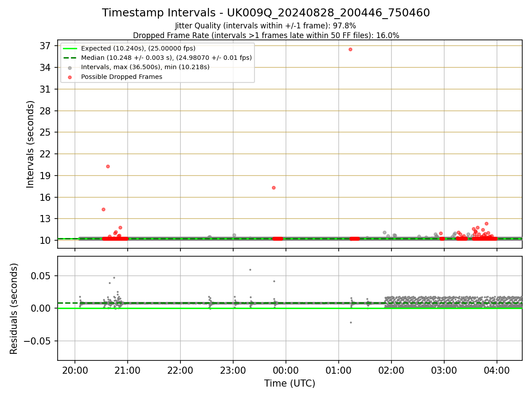Screen dimensions: 532x399
Task: Click the red outlier point near 14 seconds
Action: pos(103,209)
